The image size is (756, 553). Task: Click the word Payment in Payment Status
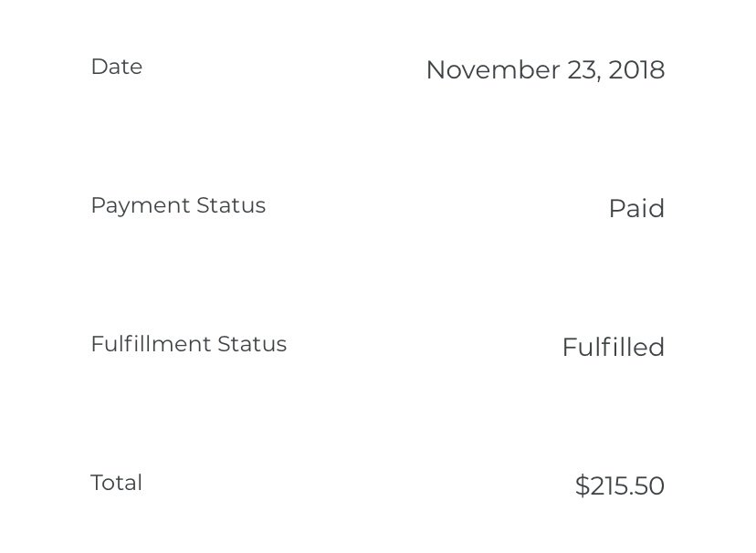point(140,205)
